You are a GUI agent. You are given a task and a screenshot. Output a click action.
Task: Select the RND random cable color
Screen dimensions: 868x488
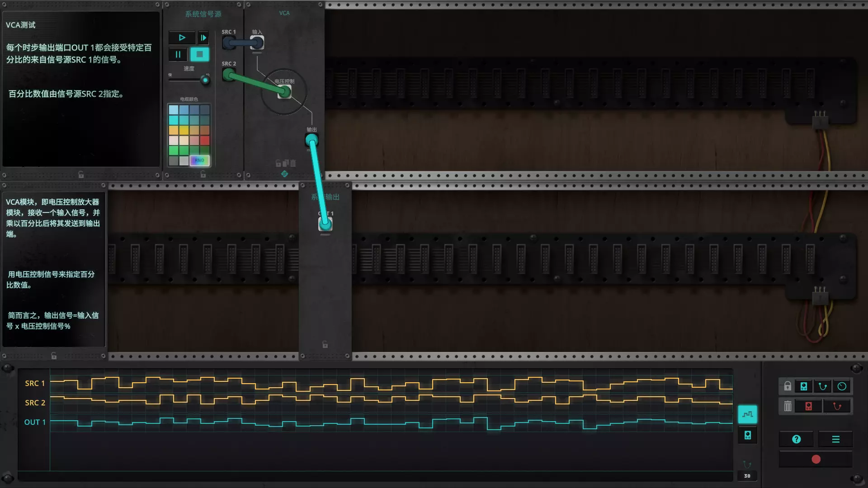[x=199, y=160]
